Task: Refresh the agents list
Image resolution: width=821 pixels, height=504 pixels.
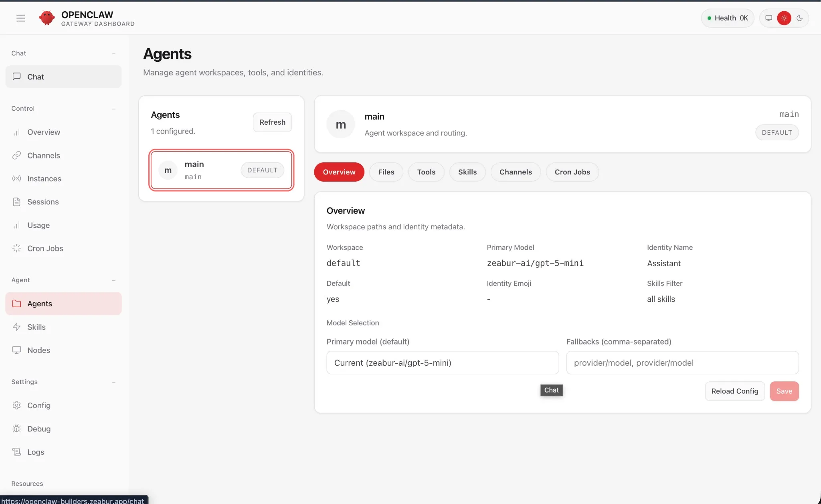Action: pyautogui.click(x=272, y=122)
